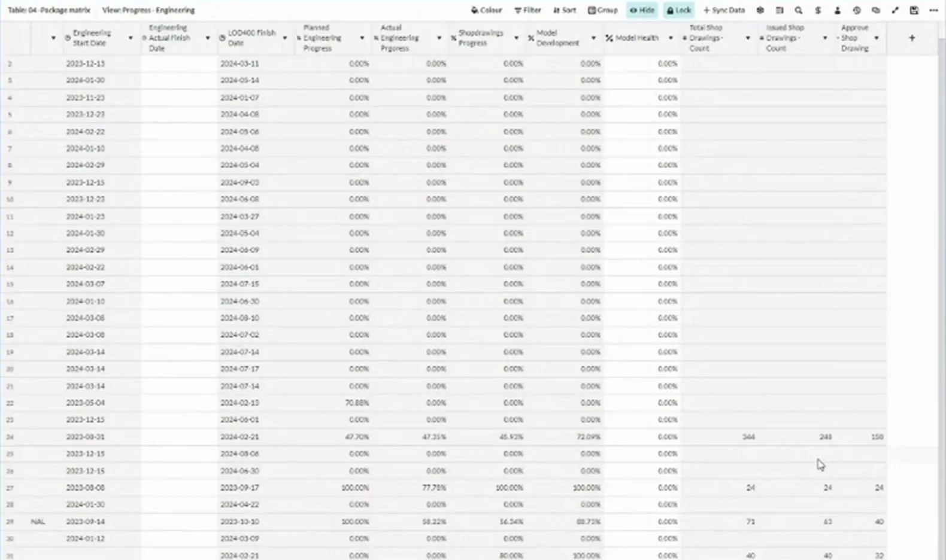Select the actual progress cell 77.78%
This screenshot has width=946, height=560.
[x=411, y=488]
